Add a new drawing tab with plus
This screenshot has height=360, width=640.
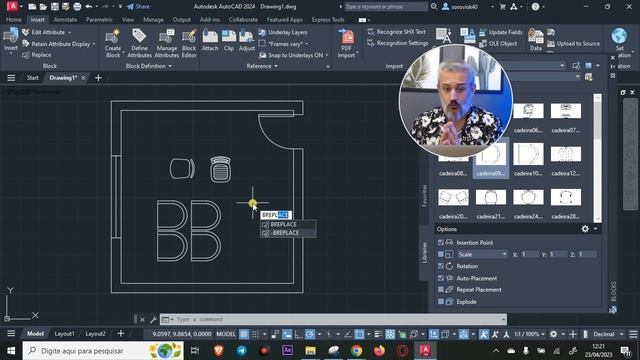(98, 78)
